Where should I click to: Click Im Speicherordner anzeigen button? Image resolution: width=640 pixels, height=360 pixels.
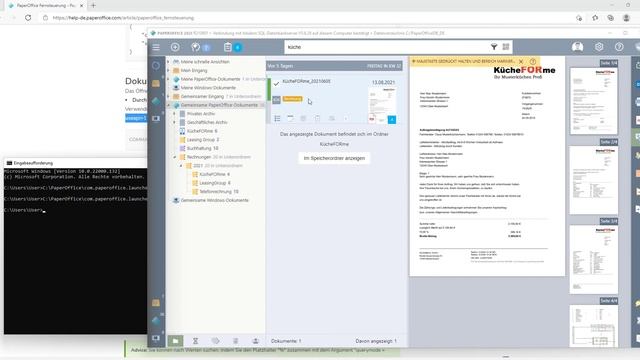[334, 158]
